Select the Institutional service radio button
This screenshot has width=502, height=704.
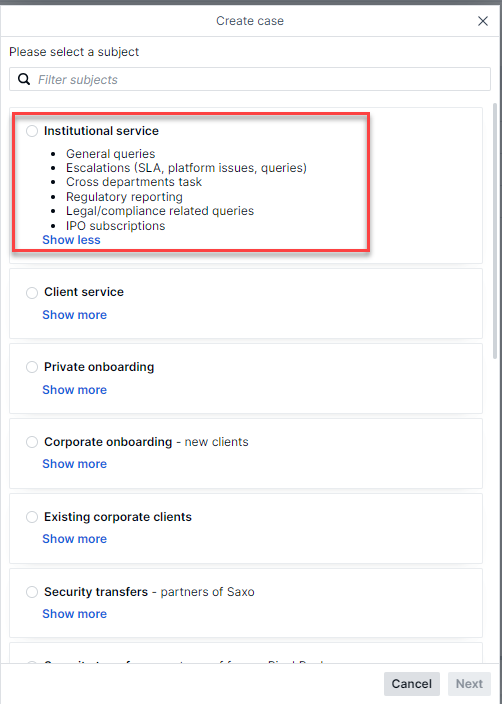[x=32, y=131]
